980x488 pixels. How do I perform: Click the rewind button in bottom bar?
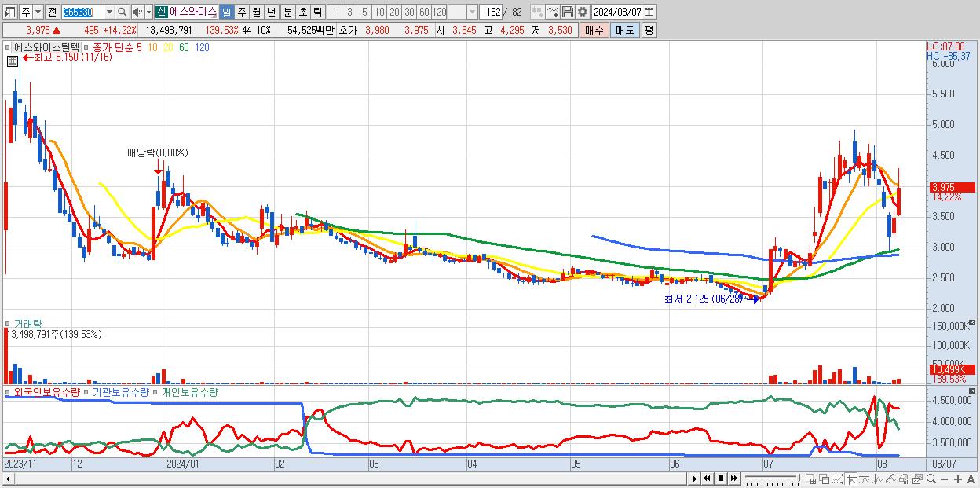pyautogui.click(x=707, y=479)
